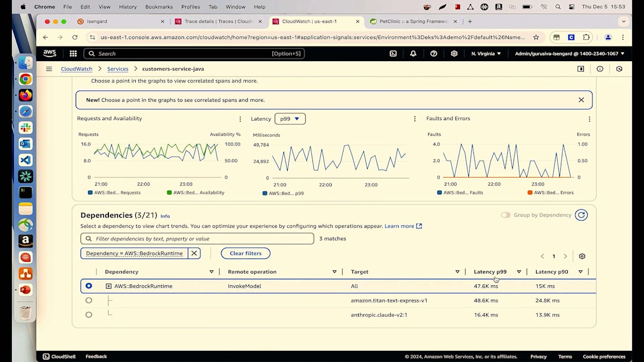Toggle the split panel icon beside the info icon
Screen dimensions: 644x362
[x=581, y=69]
